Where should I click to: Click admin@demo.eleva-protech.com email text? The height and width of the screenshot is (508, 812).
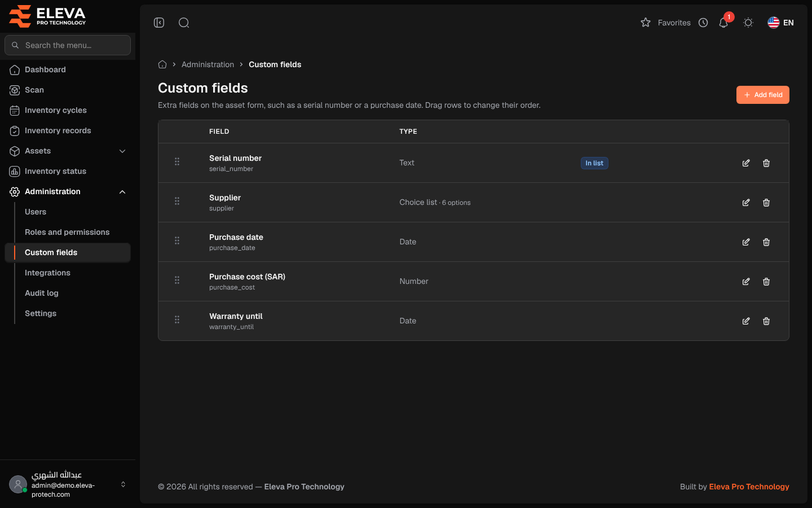pos(63,490)
